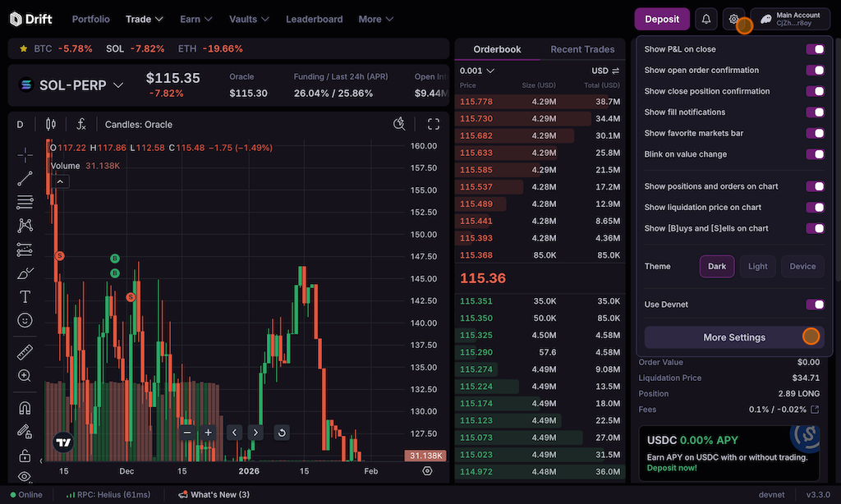Select the text annotation tool
This screenshot has height=504, width=841.
tap(25, 296)
